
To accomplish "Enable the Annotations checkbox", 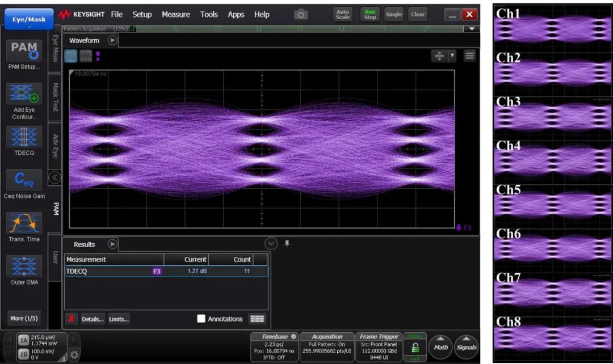I will click(x=201, y=319).
